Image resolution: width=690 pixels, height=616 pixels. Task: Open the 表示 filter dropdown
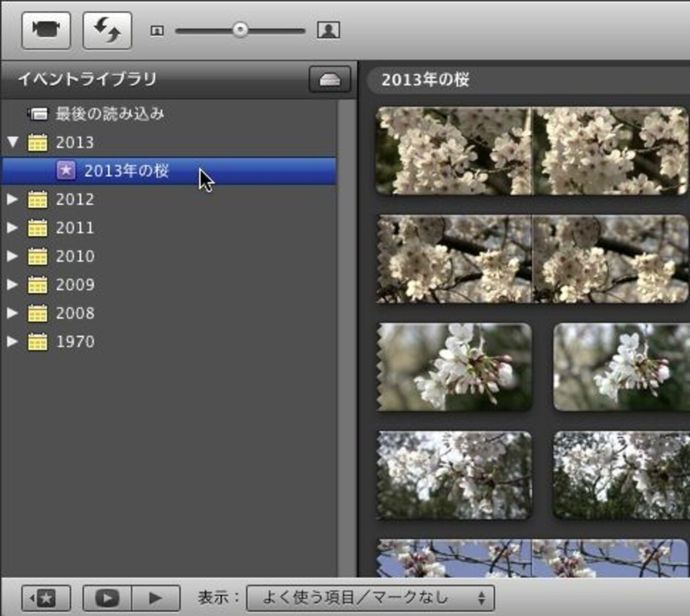point(370,598)
